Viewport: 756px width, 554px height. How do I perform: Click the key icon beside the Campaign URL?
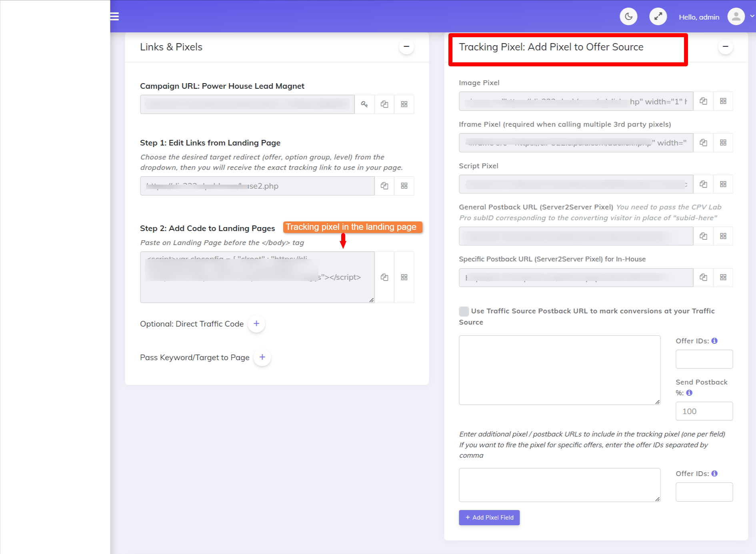click(364, 104)
